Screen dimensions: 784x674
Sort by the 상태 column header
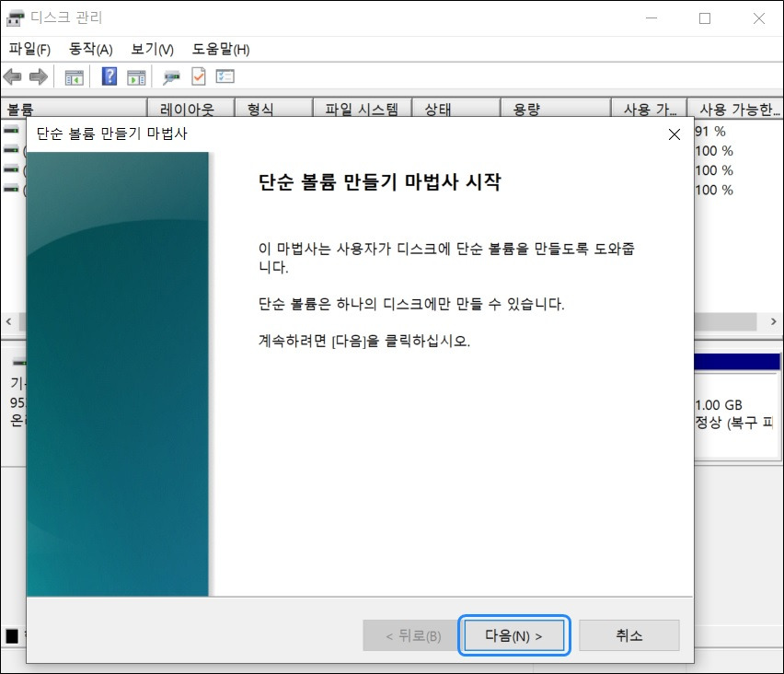click(456, 108)
